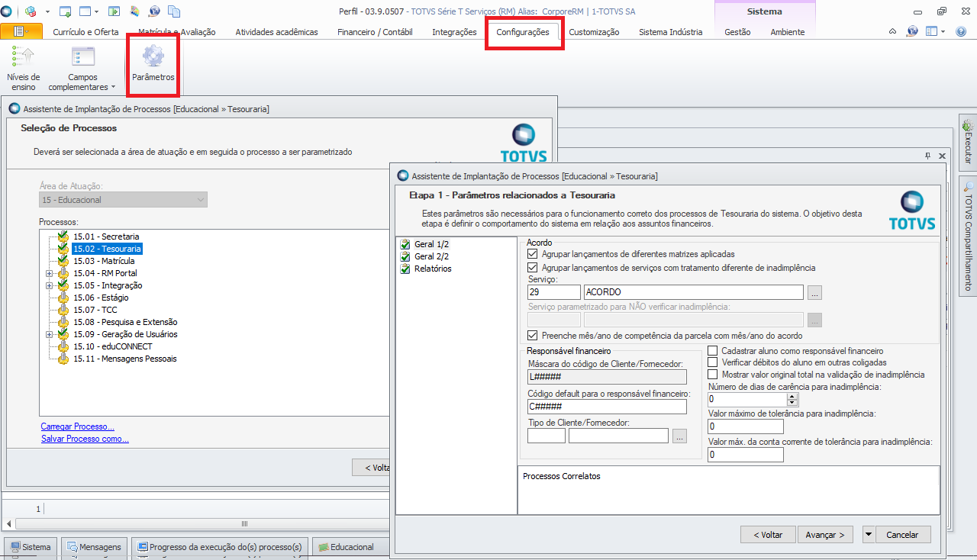Increase Número de dias de carência spinner
The width and height of the screenshot is (977, 560).
tap(792, 396)
